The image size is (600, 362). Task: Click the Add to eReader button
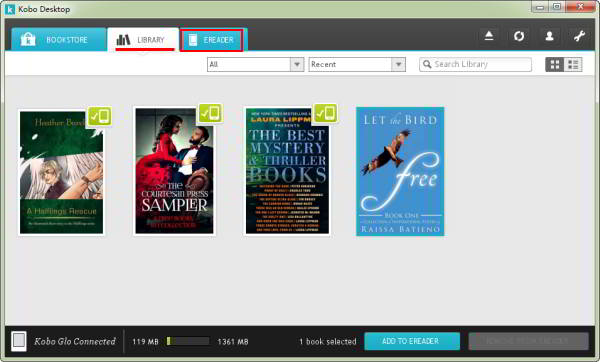coord(412,341)
